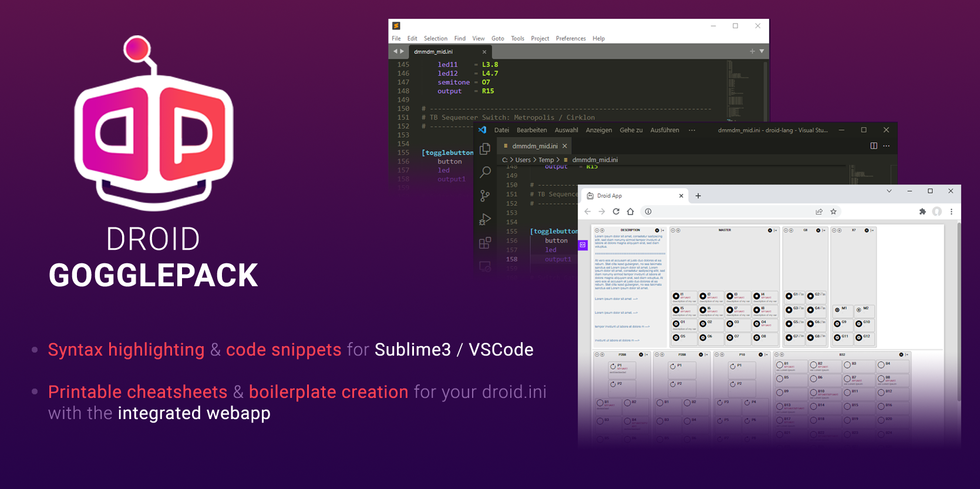980x489 pixels.
Task: Close the Droid App browser tab
Action: (681, 196)
